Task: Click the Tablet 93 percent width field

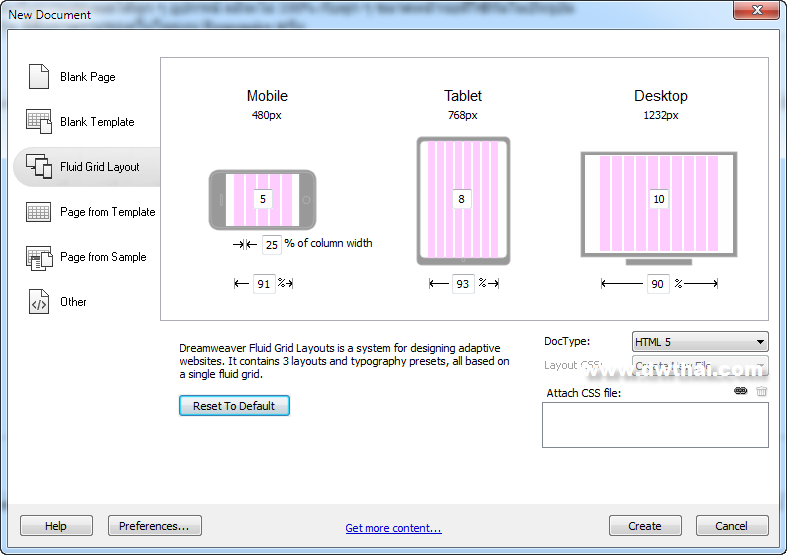Action: pyautogui.click(x=463, y=284)
